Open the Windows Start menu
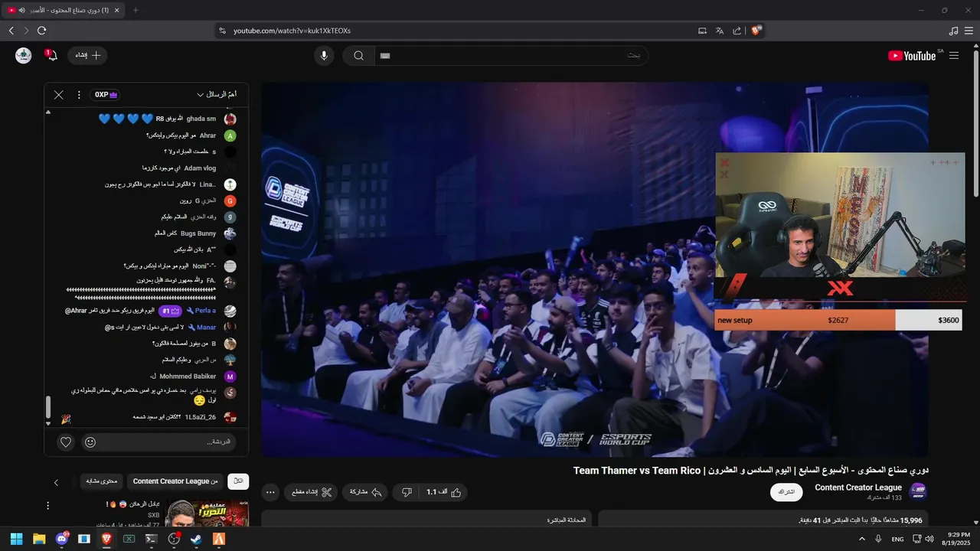Image resolution: width=980 pixels, height=551 pixels. (x=17, y=539)
